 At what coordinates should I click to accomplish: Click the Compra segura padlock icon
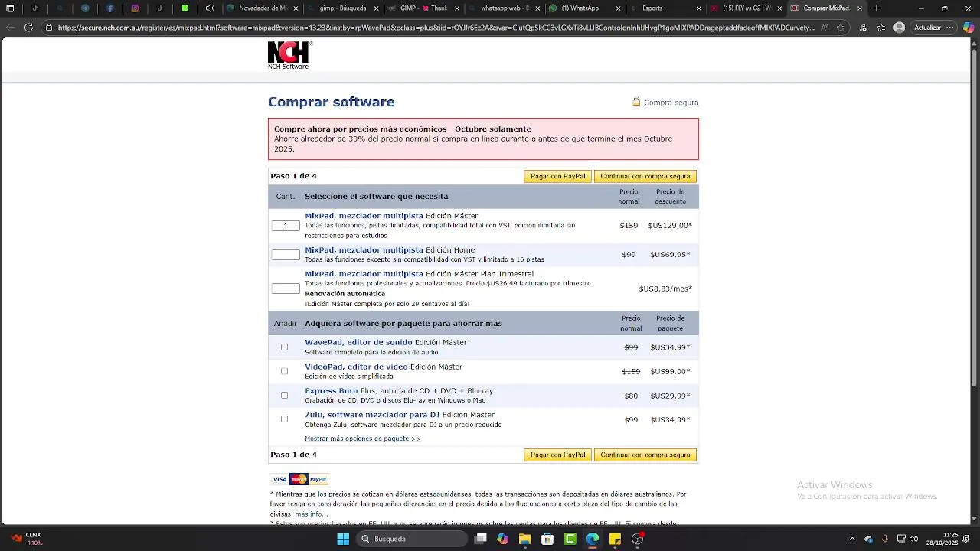pos(636,102)
